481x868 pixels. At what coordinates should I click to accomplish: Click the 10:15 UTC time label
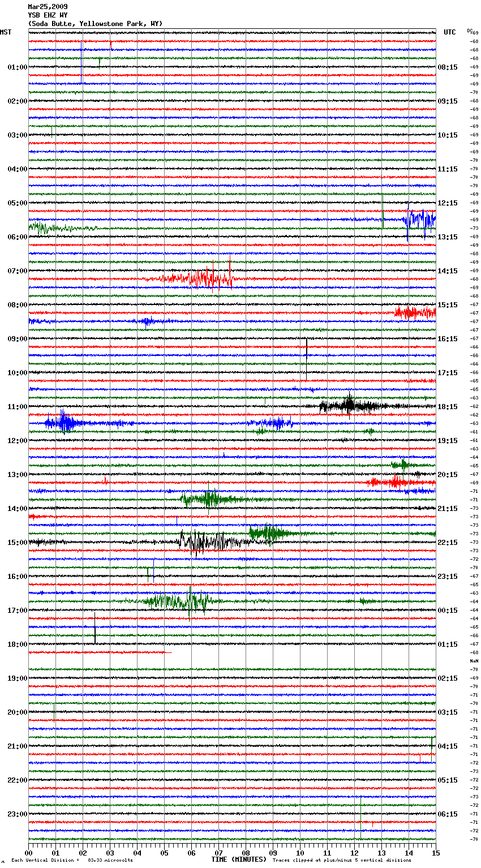pos(448,135)
